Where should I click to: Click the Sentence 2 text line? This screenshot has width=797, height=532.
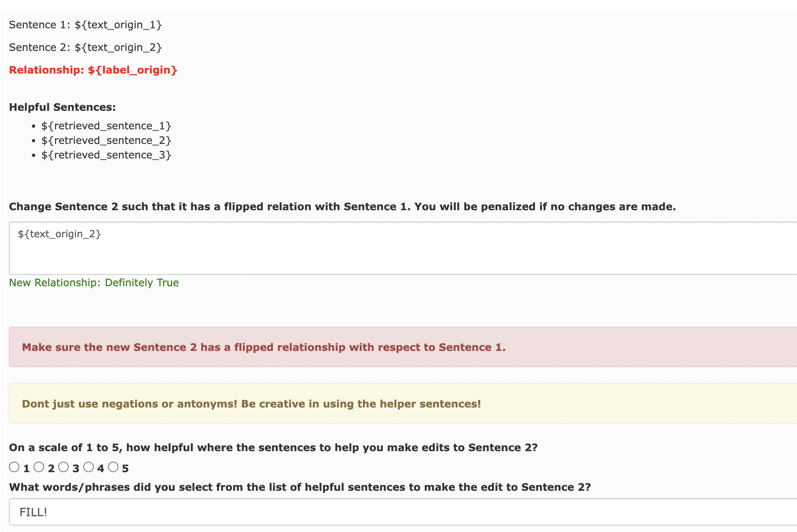pyautogui.click(x=85, y=48)
